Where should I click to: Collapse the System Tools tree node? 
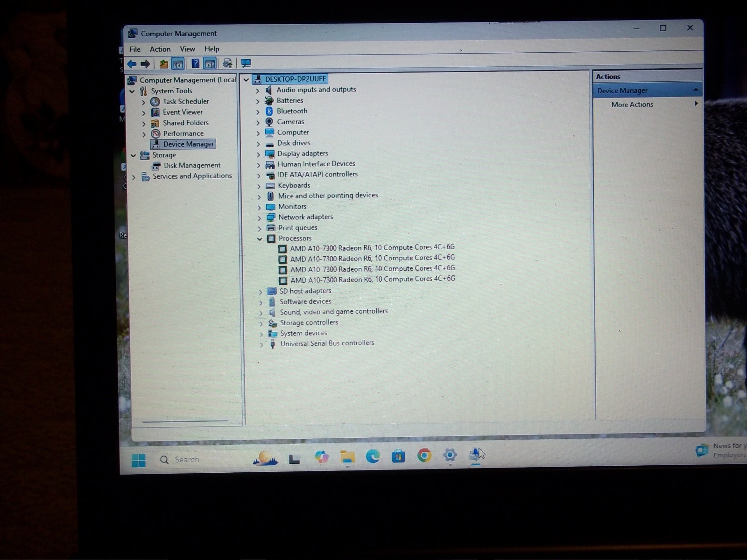(x=132, y=91)
